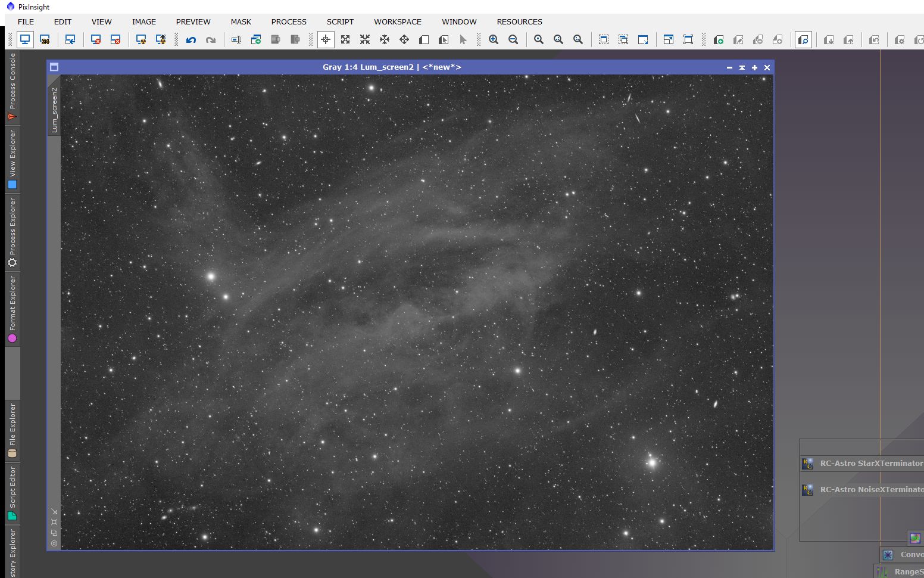Viewport: 924px width, 578px height.
Task: Click the Zoom Out magnifier
Action: 513,40
